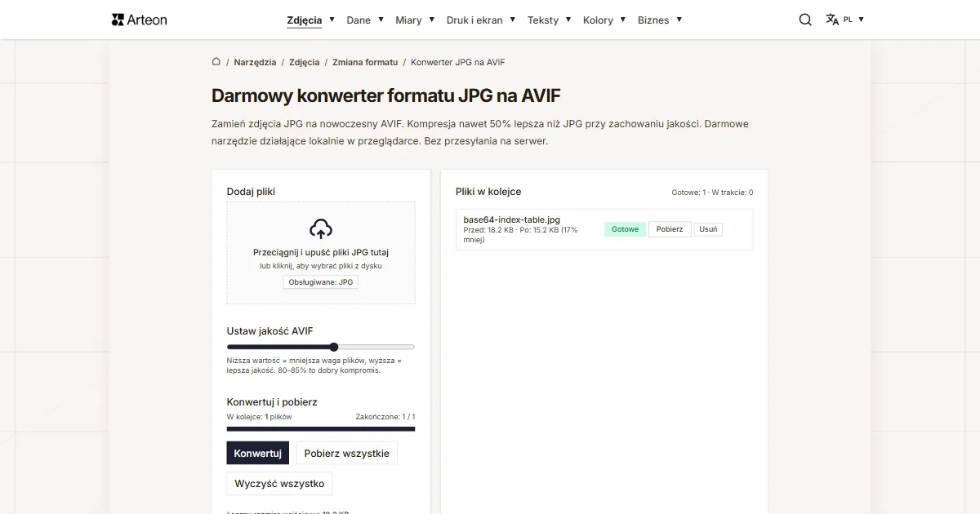Open the Teksty menu
Image resolution: width=980 pixels, height=514 pixels.
[x=543, y=20]
